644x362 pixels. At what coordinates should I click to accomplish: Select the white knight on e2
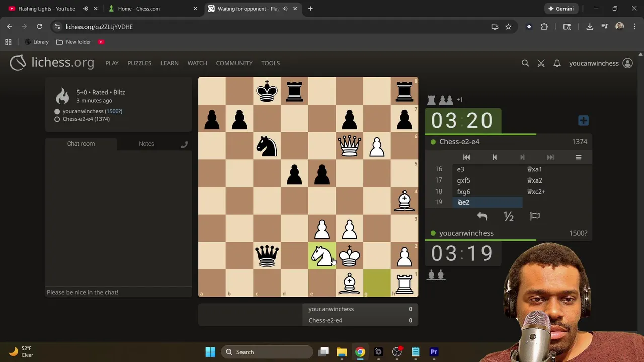point(321,256)
